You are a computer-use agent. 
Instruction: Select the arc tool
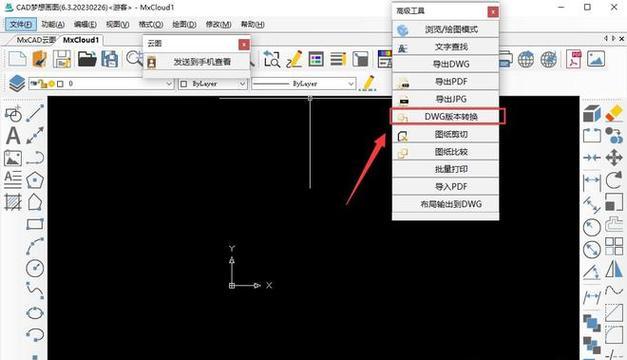[35, 246]
